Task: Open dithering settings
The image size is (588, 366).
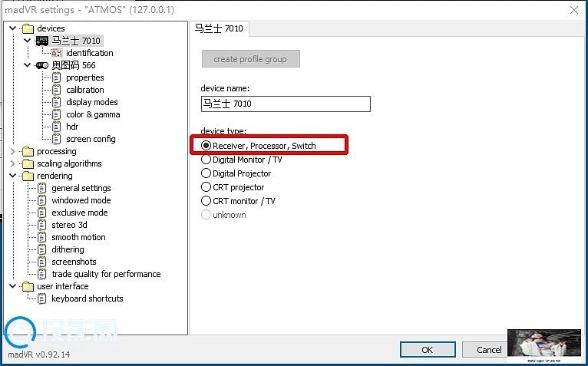Action: (x=68, y=249)
